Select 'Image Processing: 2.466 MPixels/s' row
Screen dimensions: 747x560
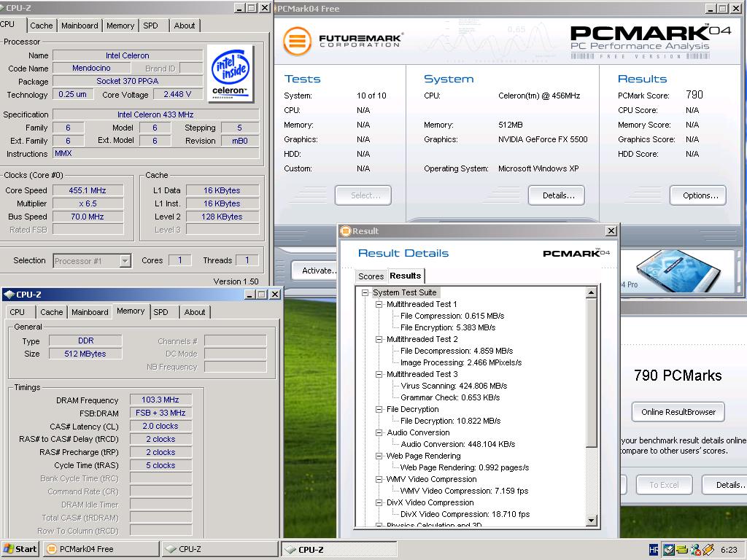(x=461, y=362)
